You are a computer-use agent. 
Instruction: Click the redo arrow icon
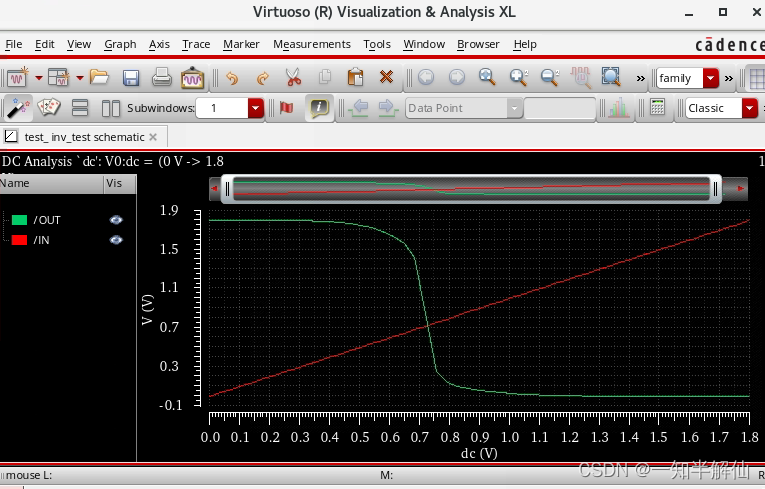[262, 78]
